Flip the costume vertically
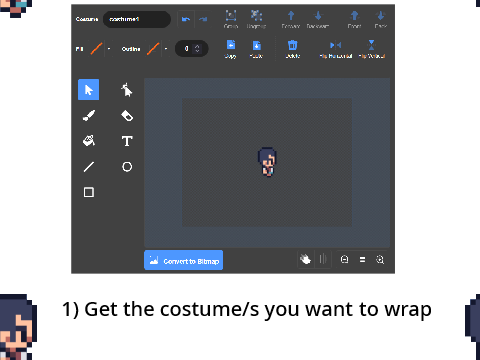 [372, 49]
